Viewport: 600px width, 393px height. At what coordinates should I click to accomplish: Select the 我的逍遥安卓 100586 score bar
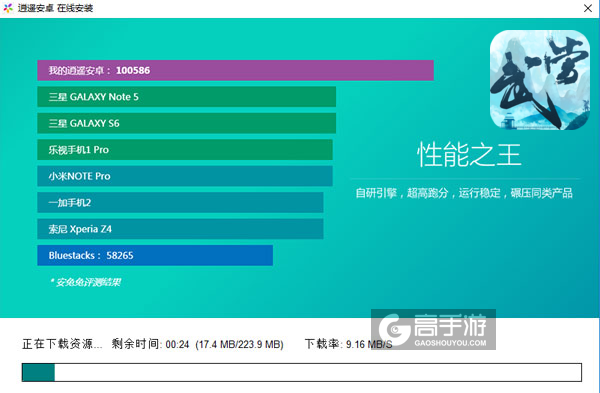pos(235,70)
